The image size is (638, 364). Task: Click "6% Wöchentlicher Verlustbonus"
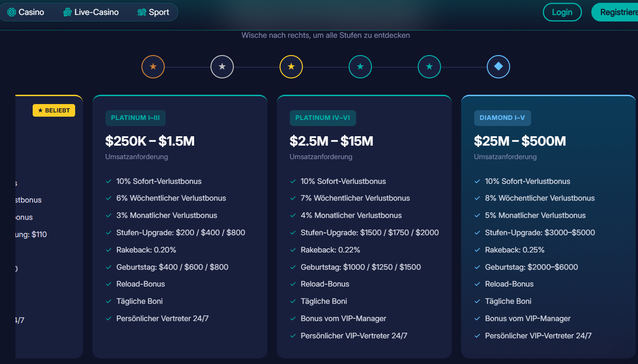pyautogui.click(x=171, y=198)
